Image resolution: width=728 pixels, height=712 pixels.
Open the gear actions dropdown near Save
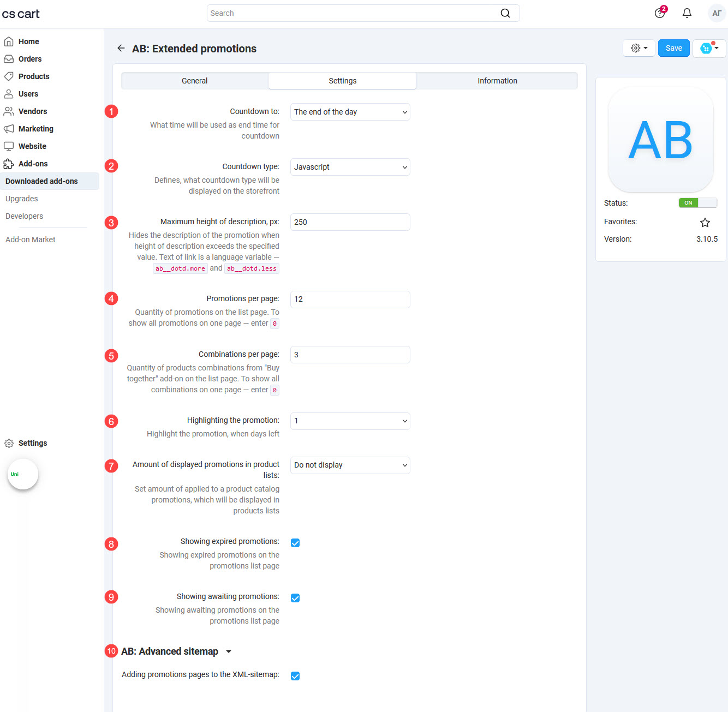tap(639, 48)
